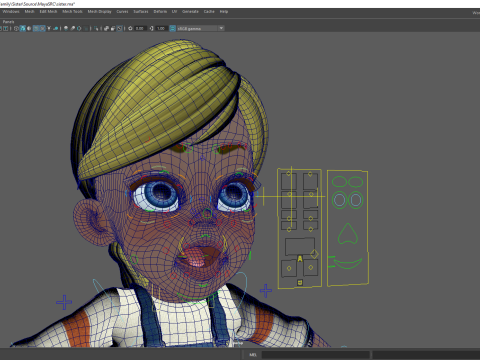
Task: Toggle Shadows display icon
Action: [56, 28]
